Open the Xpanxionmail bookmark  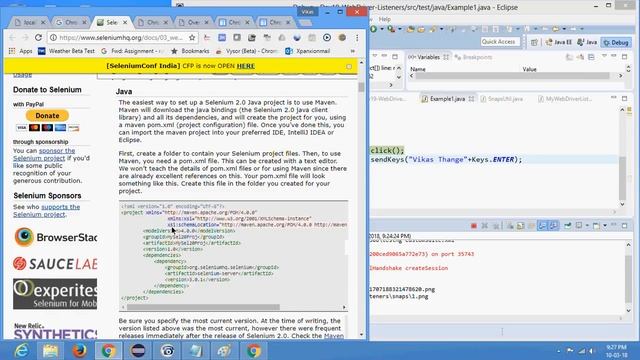point(308,51)
